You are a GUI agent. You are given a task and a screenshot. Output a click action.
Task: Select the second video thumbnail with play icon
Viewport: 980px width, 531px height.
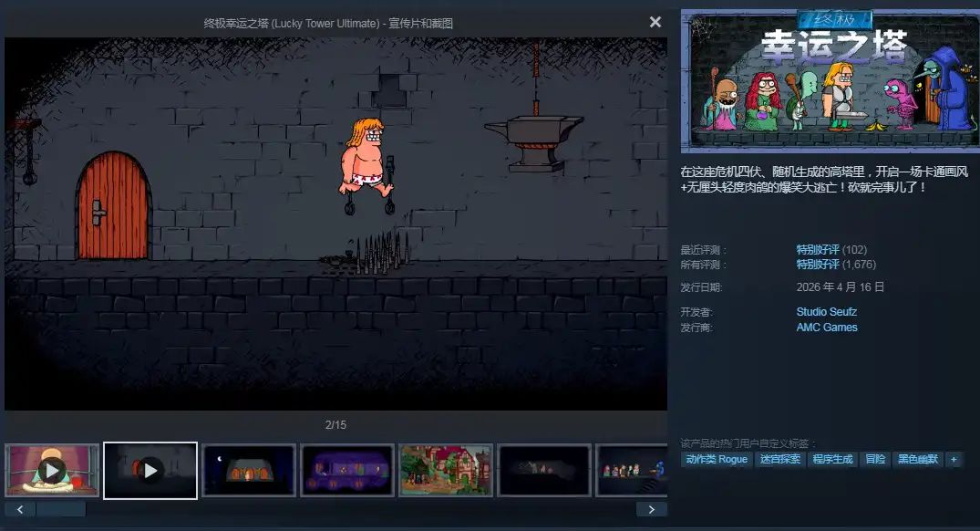(150, 471)
